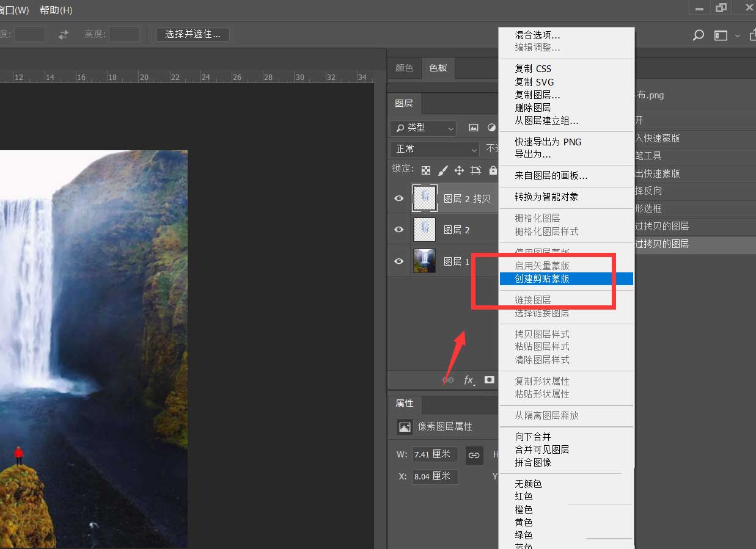Switch to the 颜色 tab
Screen dimensions: 756x549
point(405,68)
